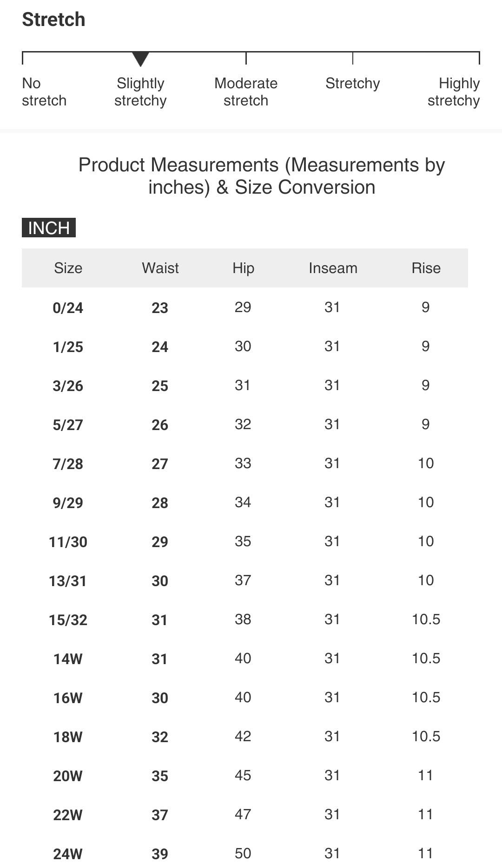Click the Stretch section heading
Viewport: 502px width, 868px height.
tap(54, 20)
